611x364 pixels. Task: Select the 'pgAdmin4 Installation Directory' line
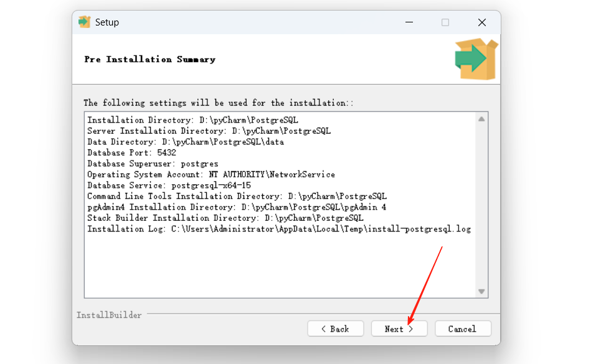click(x=237, y=207)
